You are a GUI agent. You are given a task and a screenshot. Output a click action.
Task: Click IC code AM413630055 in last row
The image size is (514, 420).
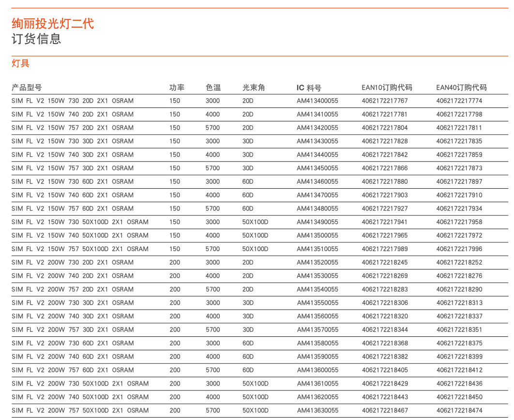coord(317,411)
